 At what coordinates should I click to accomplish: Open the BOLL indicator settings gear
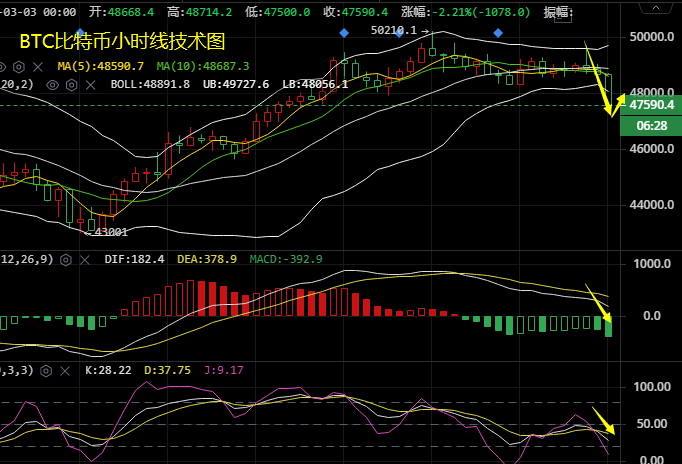pyautogui.click(x=72, y=85)
